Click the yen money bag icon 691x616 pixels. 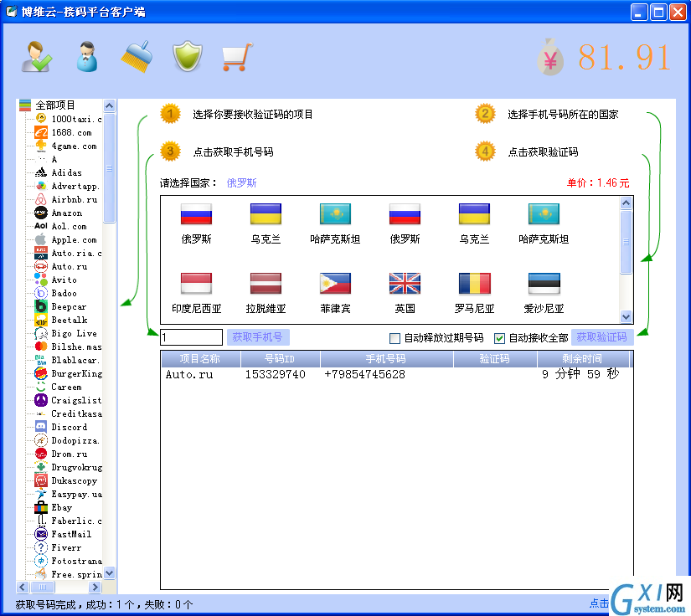(x=550, y=57)
